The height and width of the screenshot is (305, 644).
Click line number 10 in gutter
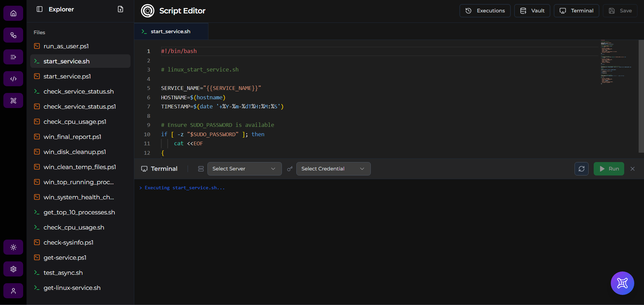(x=147, y=134)
